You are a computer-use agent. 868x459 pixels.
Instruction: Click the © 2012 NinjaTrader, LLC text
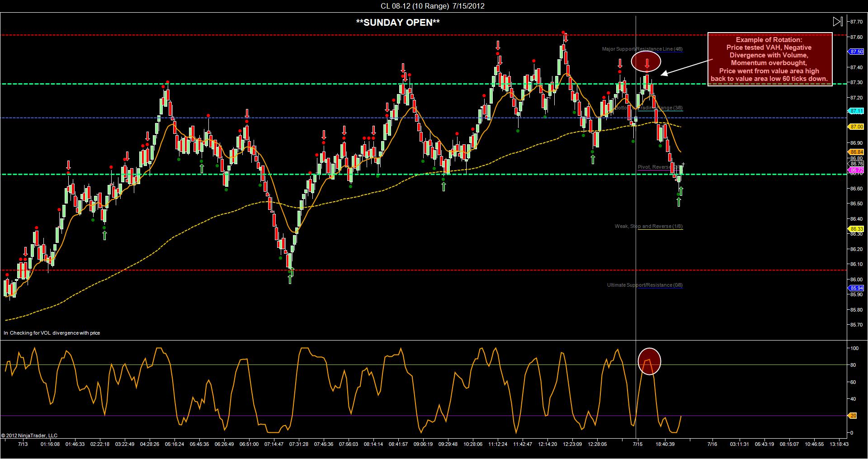tap(29, 436)
